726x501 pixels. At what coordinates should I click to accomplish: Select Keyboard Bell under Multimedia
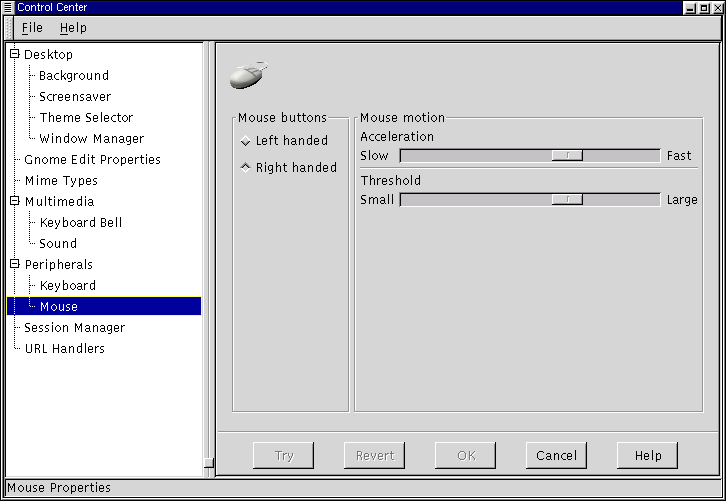81,223
